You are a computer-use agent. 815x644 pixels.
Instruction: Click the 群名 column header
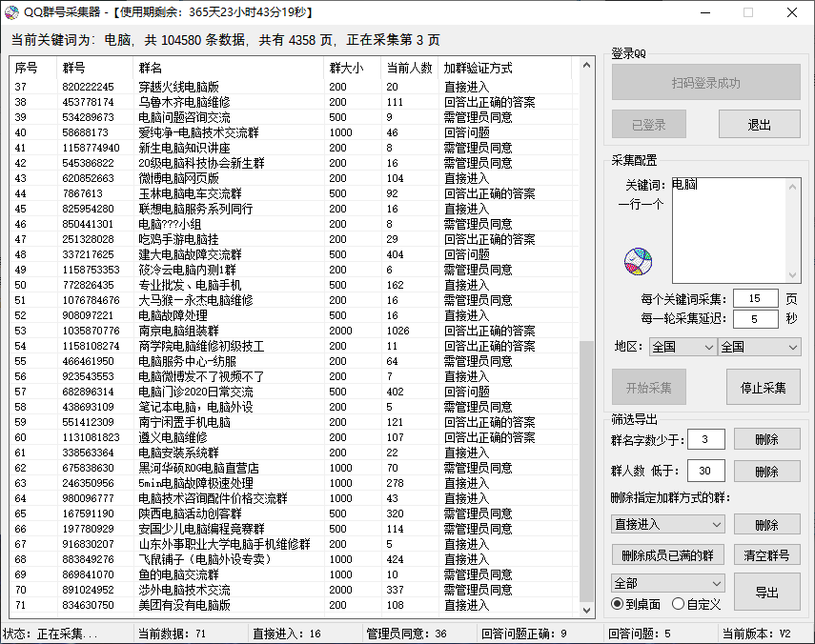coord(228,68)
